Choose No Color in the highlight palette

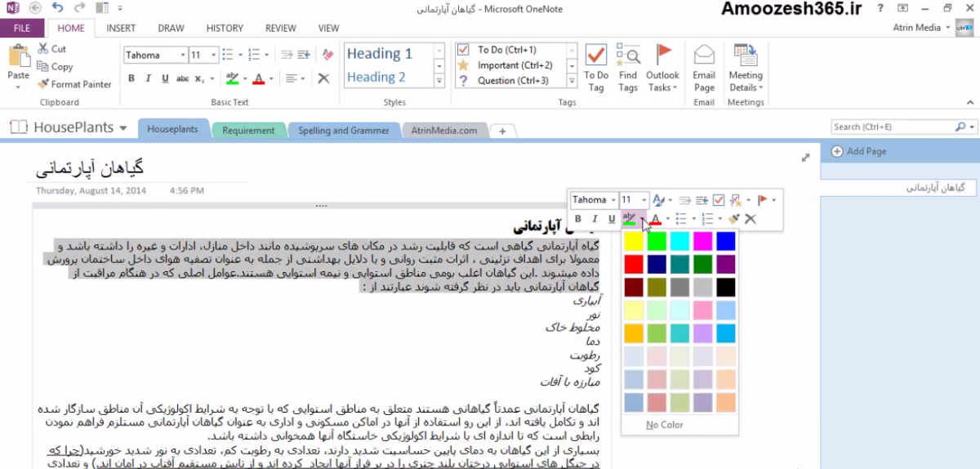[x=665, y=425]
